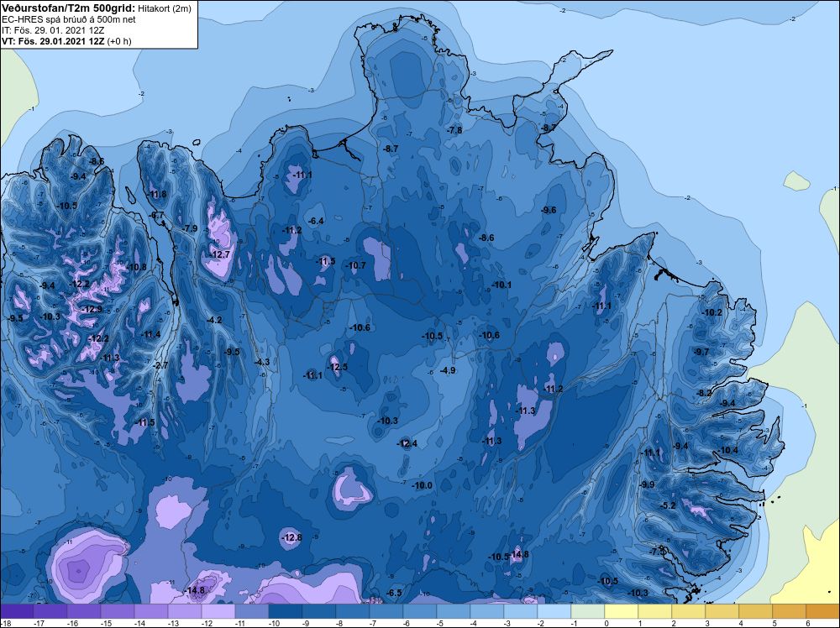Click the '-10.8' temperature value
The height and width of the screenshot is (628, 840).
[x=137, y=267]
